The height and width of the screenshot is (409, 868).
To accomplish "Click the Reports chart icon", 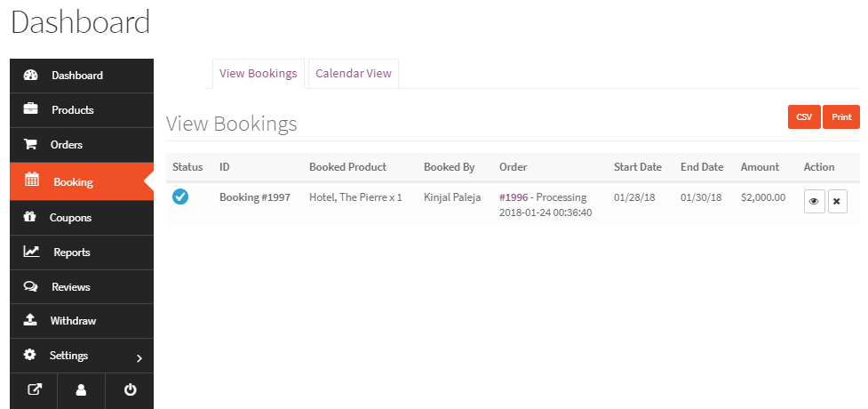I will (31, 252).
